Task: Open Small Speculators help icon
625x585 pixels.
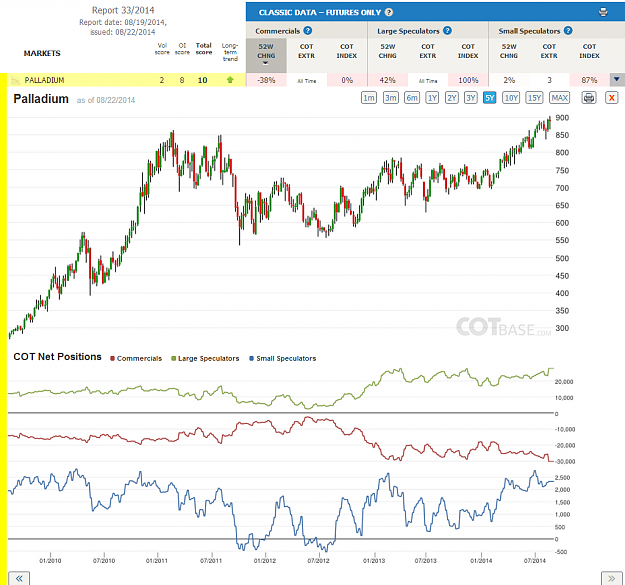Action: [568, 31]
